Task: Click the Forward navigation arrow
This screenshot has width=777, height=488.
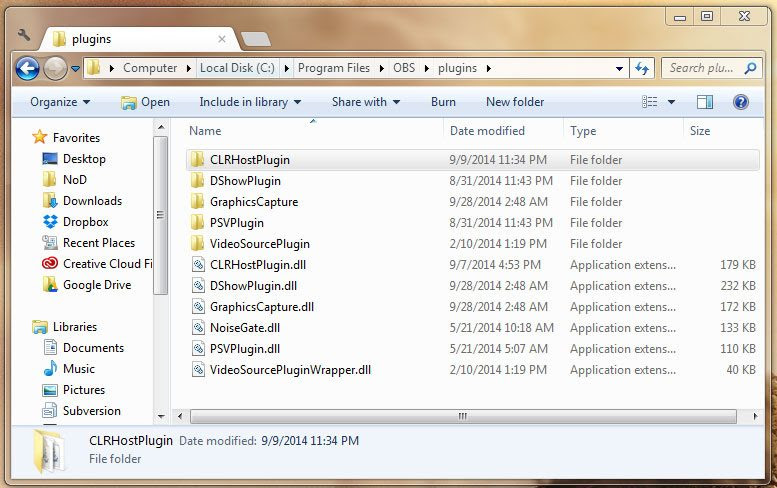Action: pos(55,69)
